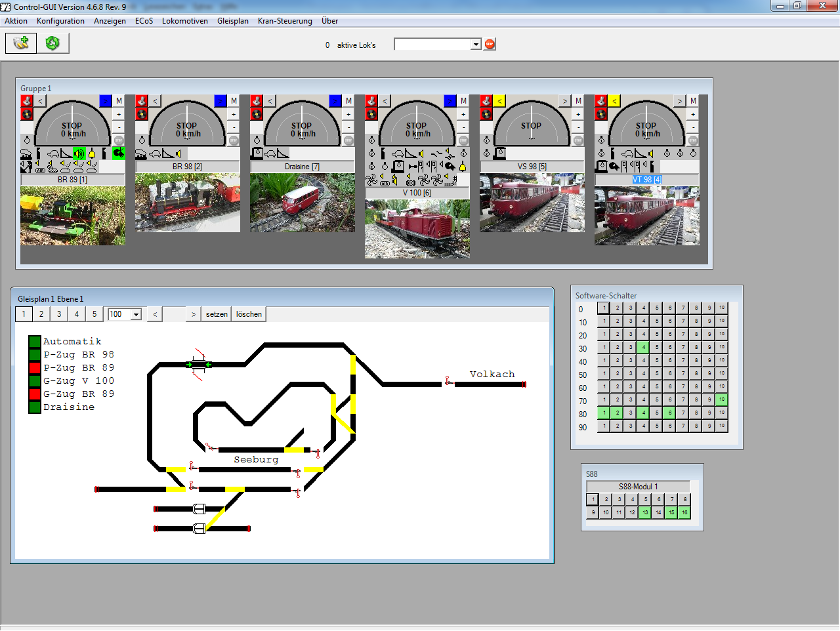Toggle the green sound function icon on BR 89
This screenshot has height=631, width=840.
tap(79, 153)
